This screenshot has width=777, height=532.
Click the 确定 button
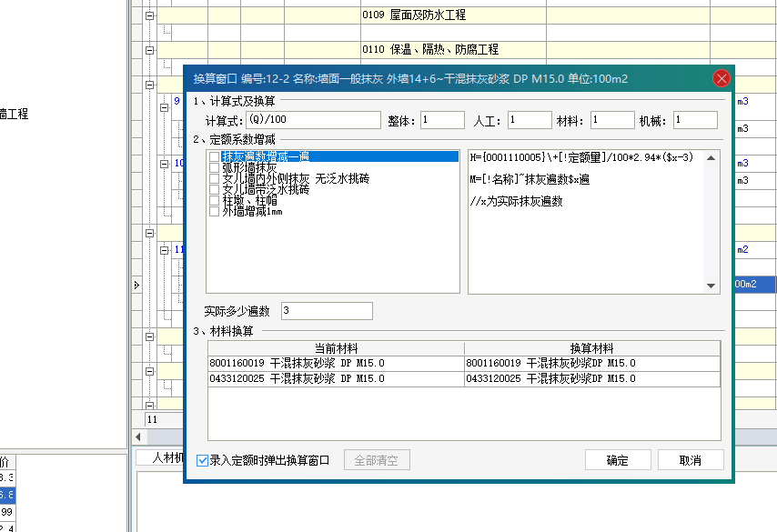pos(618,460)
